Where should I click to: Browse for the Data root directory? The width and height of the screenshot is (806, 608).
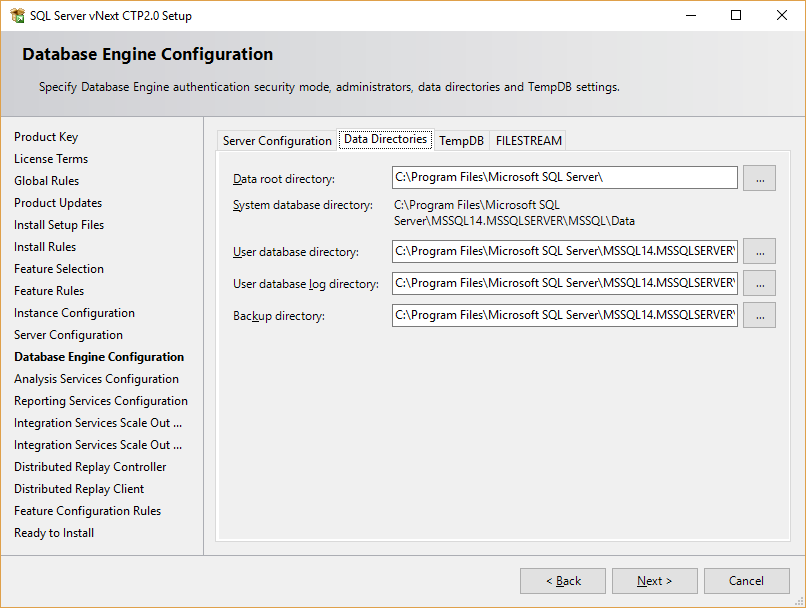point(760,178)
